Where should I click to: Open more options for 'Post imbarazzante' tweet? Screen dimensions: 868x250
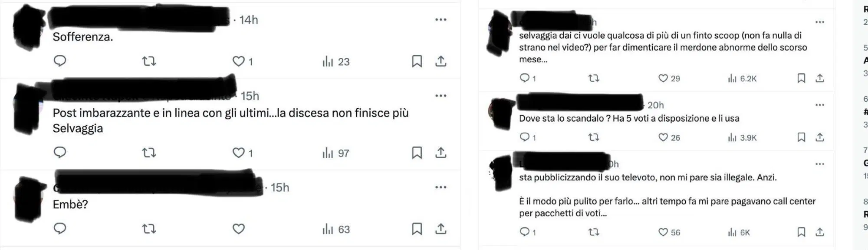pos(441,96)
